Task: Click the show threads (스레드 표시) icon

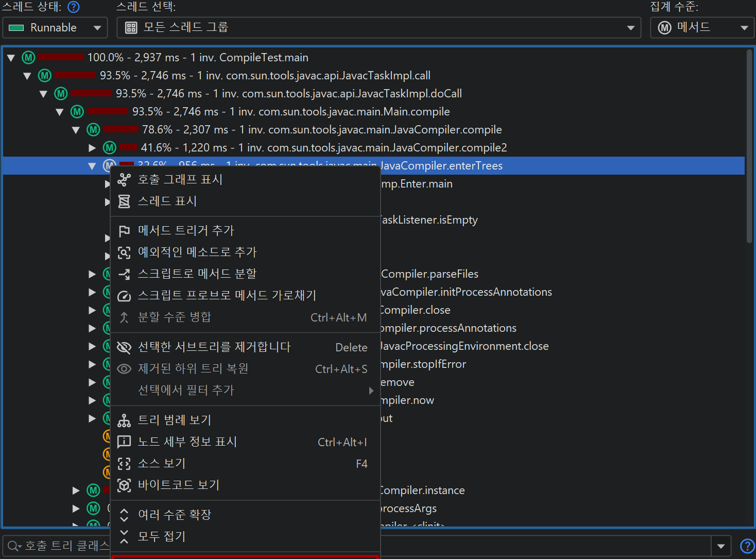Action: 124,201
